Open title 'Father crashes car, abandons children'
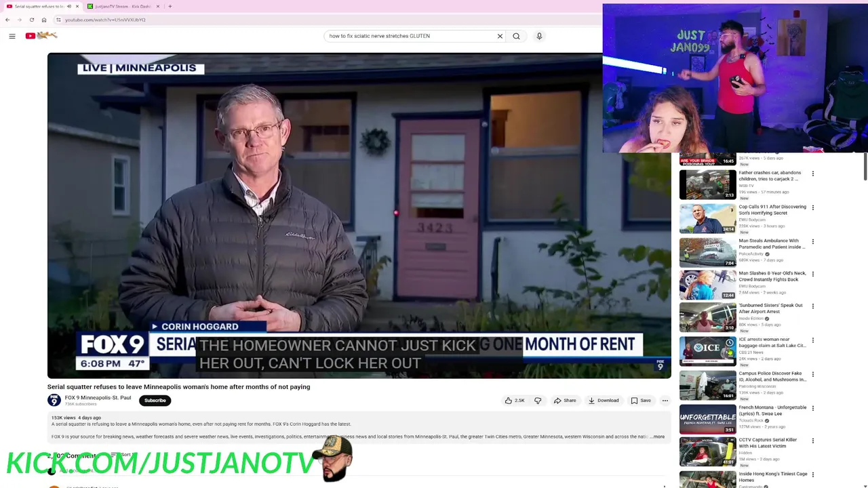The height and width of the screenshot is (488, 868). (770, 176)
